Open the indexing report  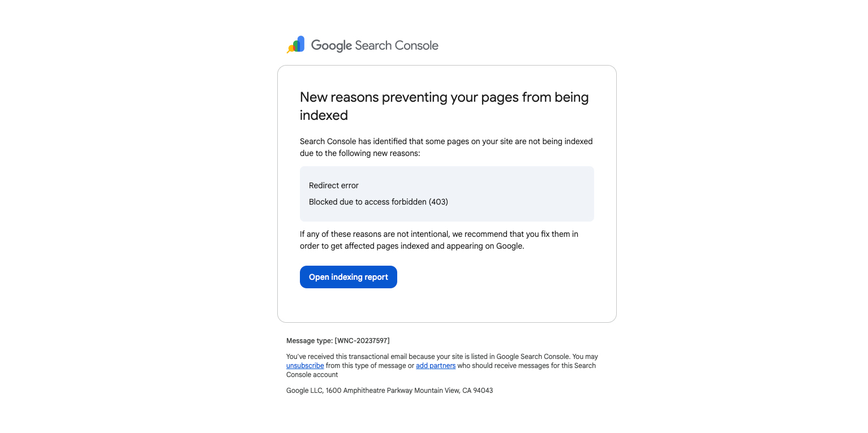click(x=348, y=277)
